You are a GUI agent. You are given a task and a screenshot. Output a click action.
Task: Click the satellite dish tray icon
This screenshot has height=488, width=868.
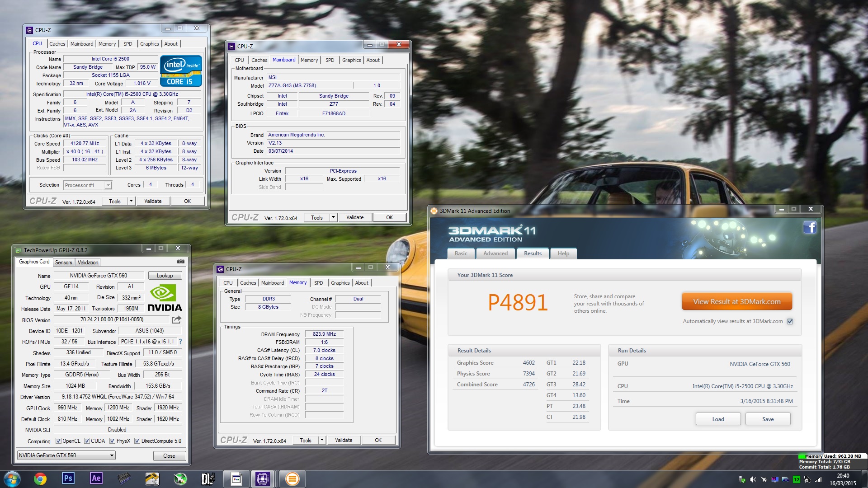(807, 479)
